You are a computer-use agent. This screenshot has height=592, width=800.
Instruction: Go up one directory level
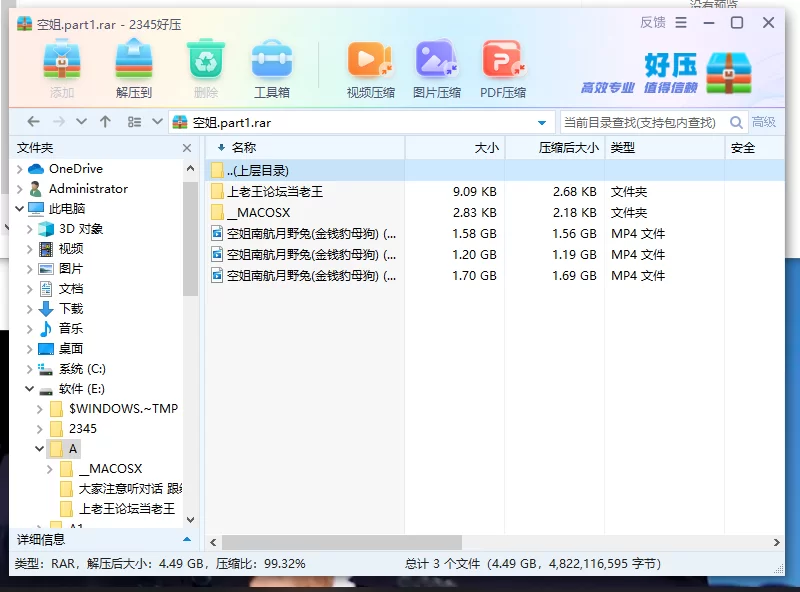pyautogui.click(x=105, y=121)
